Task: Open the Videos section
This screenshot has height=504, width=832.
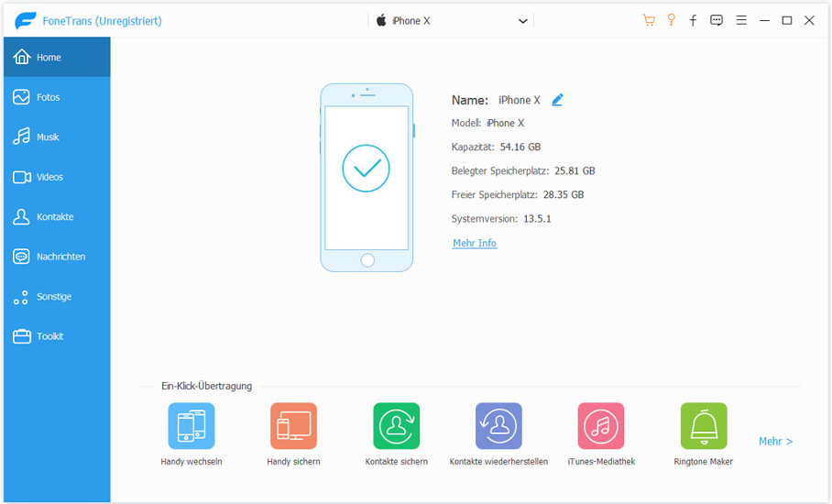Action: coord(57,177)
